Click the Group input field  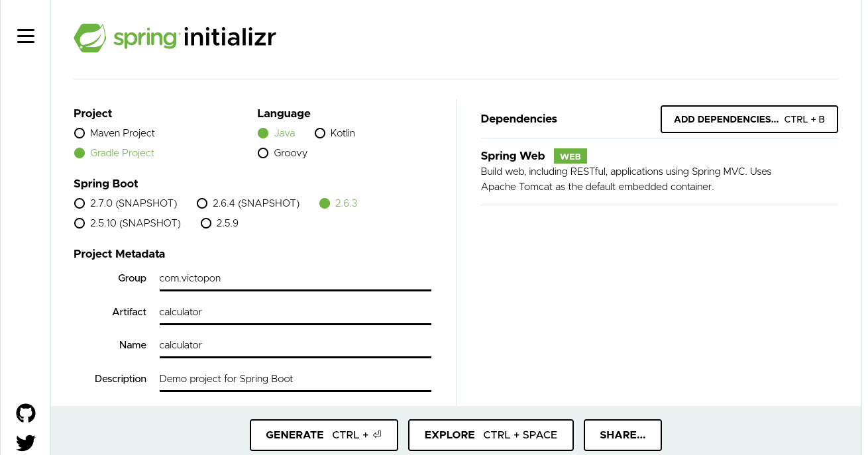click(295, 278)
